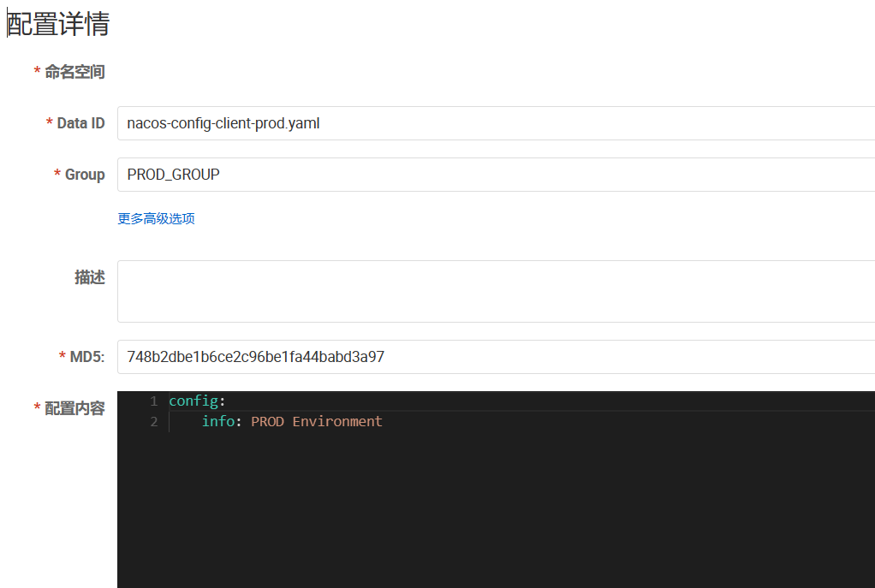The height and width of the screenshot is (588, 875).
Task: Click the PROD Environment value text
Action: pyautogui.click(x=317, y=421)
